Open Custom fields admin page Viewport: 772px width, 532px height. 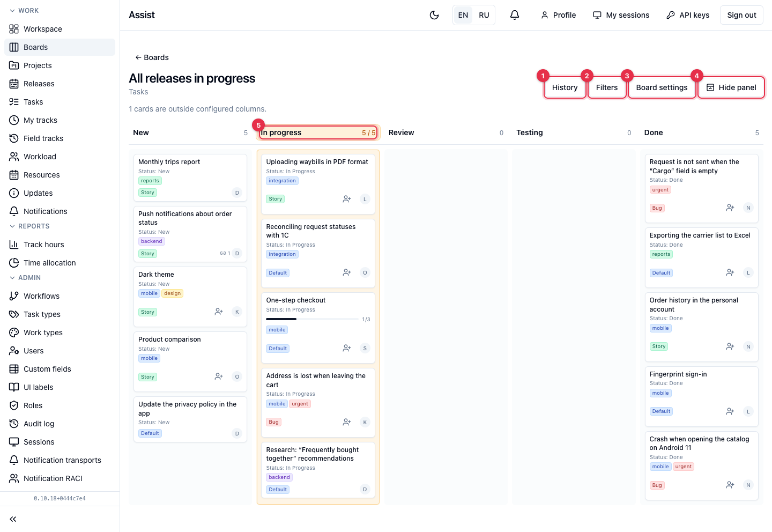tap(60, 369)
